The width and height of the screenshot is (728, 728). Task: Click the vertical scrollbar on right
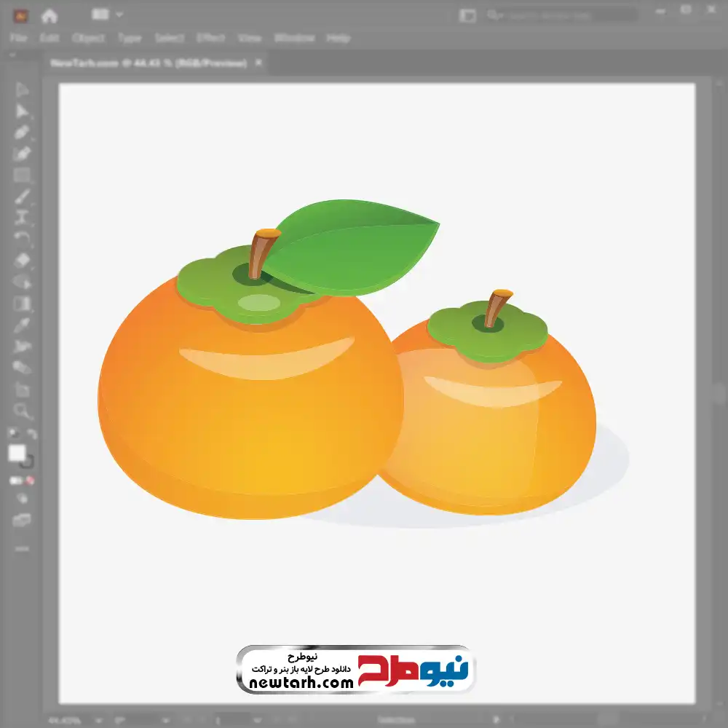click(x=720, y=395)
